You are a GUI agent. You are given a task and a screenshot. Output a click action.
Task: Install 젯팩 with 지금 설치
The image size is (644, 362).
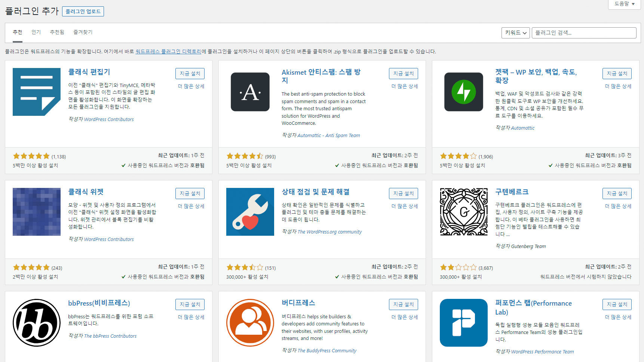(x=617, y=74)
